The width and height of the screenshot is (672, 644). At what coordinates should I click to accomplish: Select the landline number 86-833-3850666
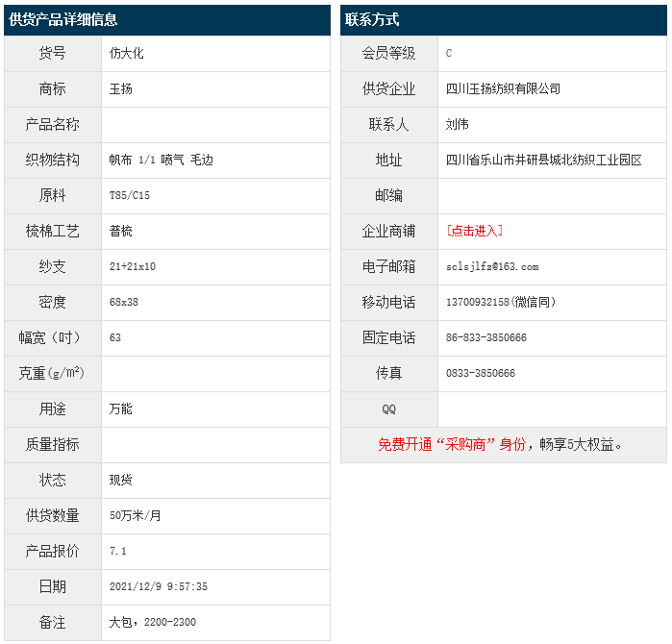[486, 337]
